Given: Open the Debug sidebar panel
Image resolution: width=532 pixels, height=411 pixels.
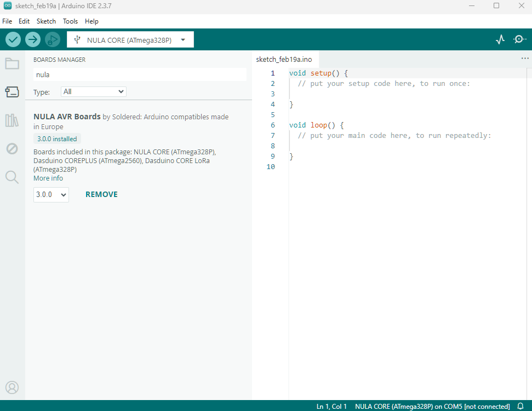Looking at the screenshot, I should click(12, 148).
